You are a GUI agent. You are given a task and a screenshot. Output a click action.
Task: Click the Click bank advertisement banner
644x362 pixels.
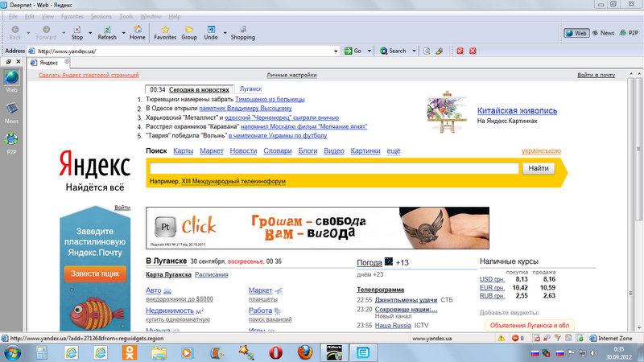point(317,228)
